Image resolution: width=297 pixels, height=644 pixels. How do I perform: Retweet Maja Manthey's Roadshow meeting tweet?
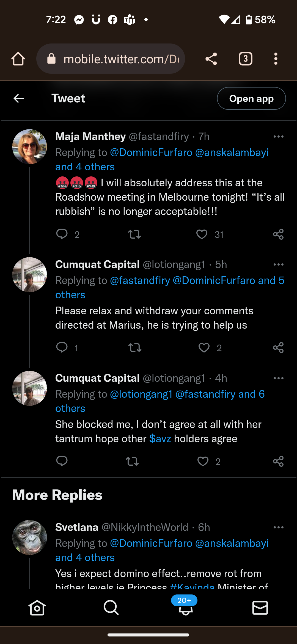[x=134, y=234]
